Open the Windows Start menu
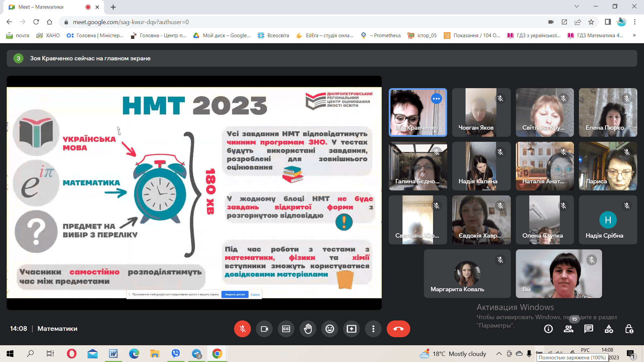The height and width of the screenshot is (362, 644). point(10,354)
